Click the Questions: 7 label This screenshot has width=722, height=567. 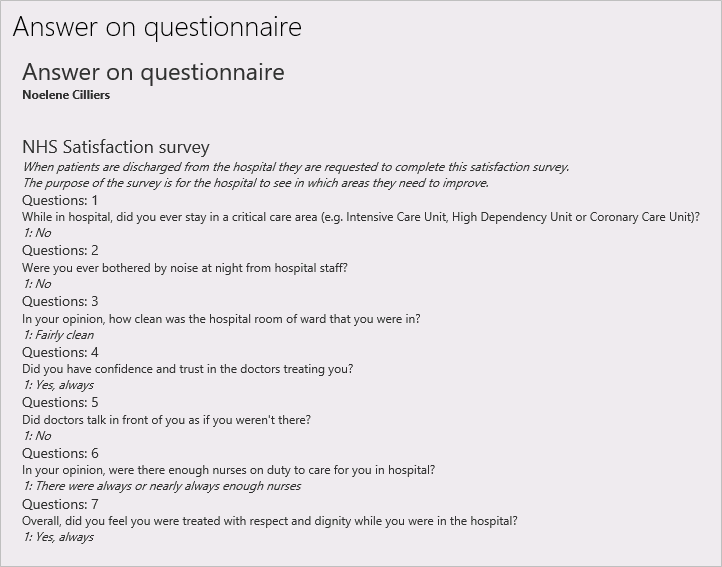pos(60,504)
